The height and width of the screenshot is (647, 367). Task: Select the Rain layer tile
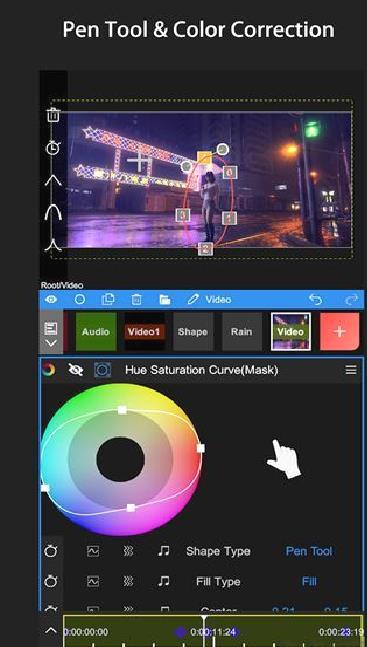(242, 332)
